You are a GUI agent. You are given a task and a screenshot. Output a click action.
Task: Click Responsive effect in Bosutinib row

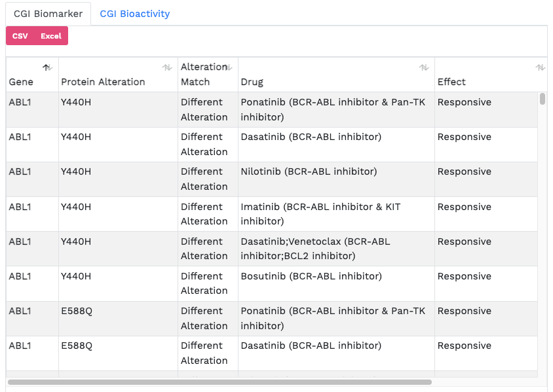(x=464, y=276)
